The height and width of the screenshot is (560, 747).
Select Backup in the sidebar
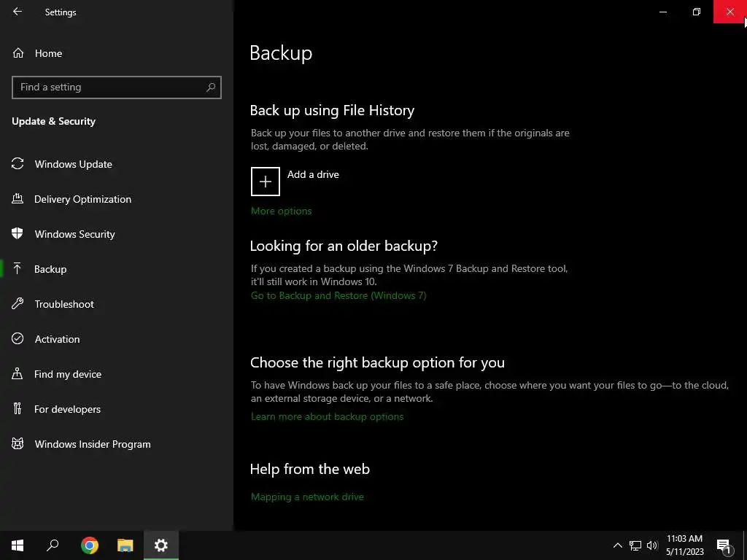pos(117,269)
